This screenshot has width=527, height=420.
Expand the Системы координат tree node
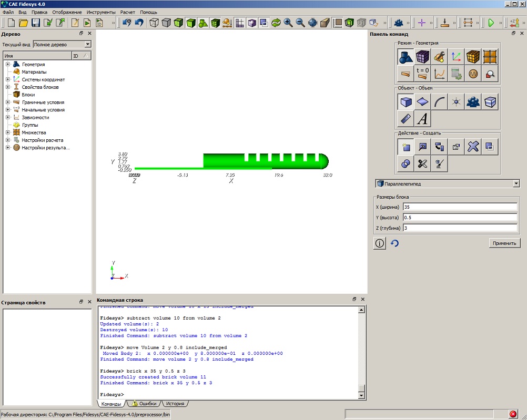tap(8, 79)
